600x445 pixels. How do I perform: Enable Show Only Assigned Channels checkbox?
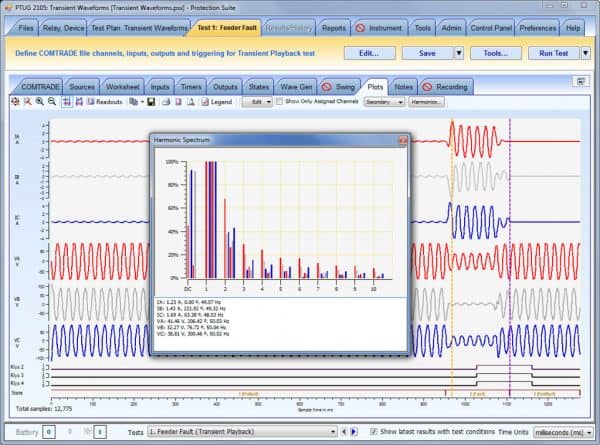click(280, 102)
